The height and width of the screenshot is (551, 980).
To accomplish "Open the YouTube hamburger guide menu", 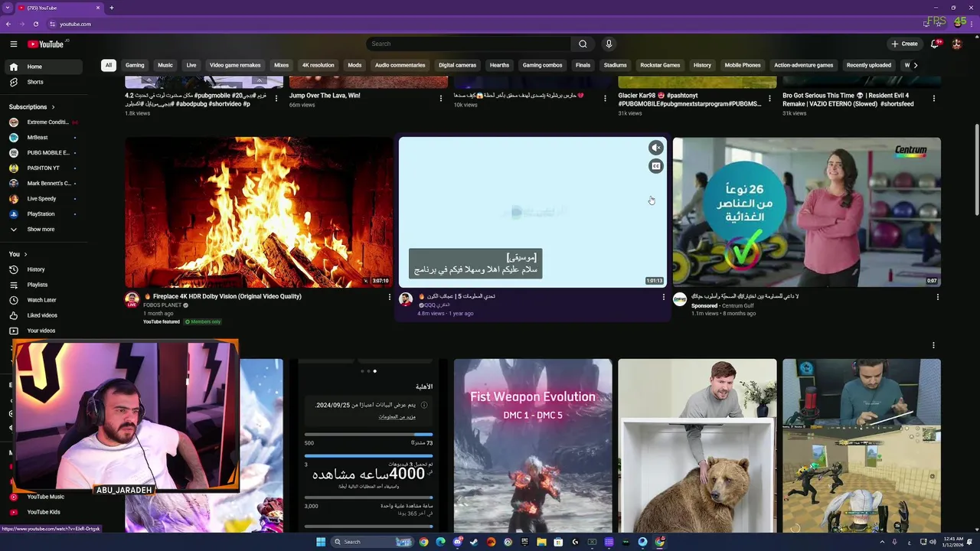I will pos(13,44).
